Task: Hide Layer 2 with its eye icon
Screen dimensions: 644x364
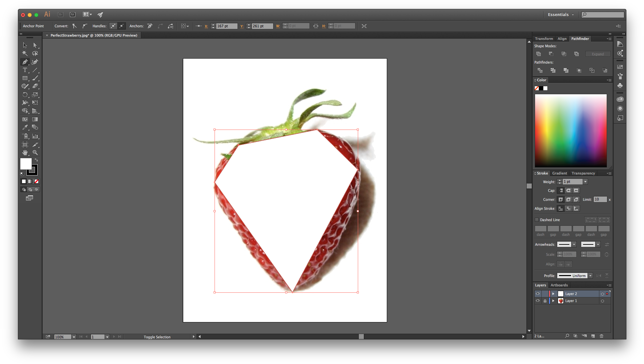Action: [537, 293]
